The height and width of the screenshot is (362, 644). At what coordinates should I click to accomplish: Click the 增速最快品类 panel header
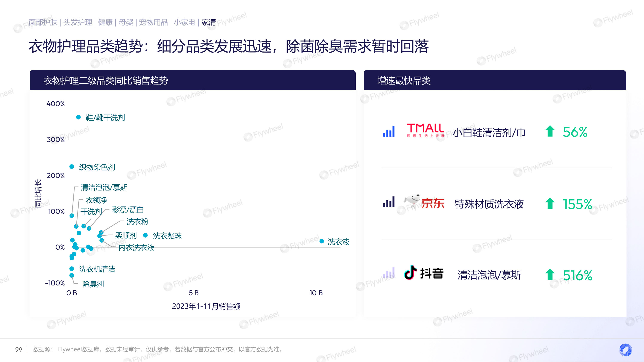(x=404, y=80)
